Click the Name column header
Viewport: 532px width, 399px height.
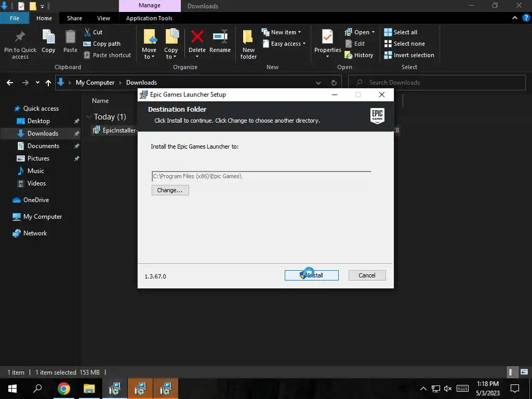pyautogui.click(x=100, y=101)
